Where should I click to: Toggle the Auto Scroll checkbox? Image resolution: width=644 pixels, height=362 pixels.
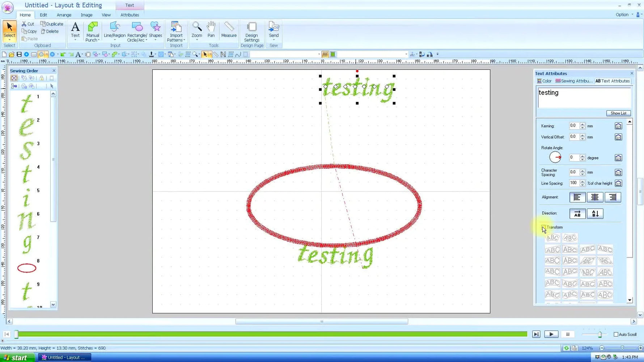(x=616, y=335)
